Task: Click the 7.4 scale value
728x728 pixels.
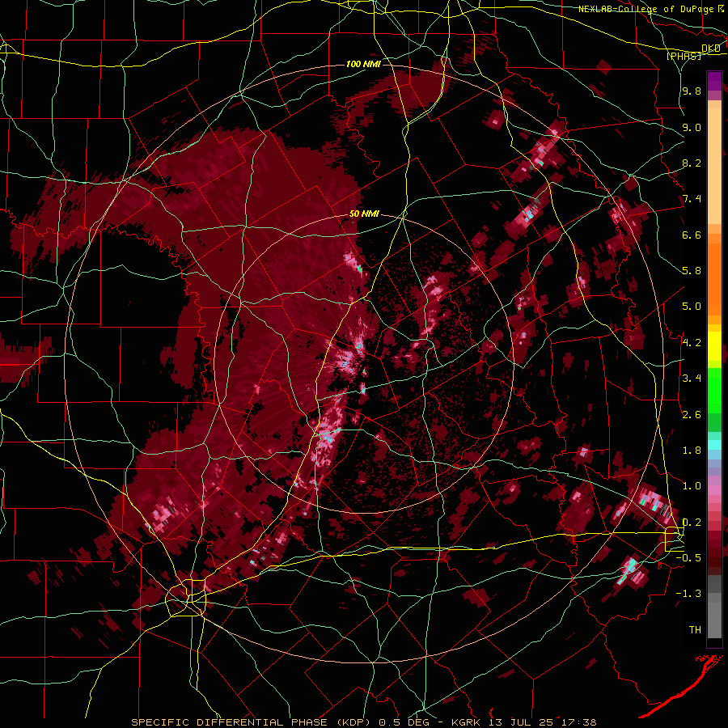Action: 692,199
